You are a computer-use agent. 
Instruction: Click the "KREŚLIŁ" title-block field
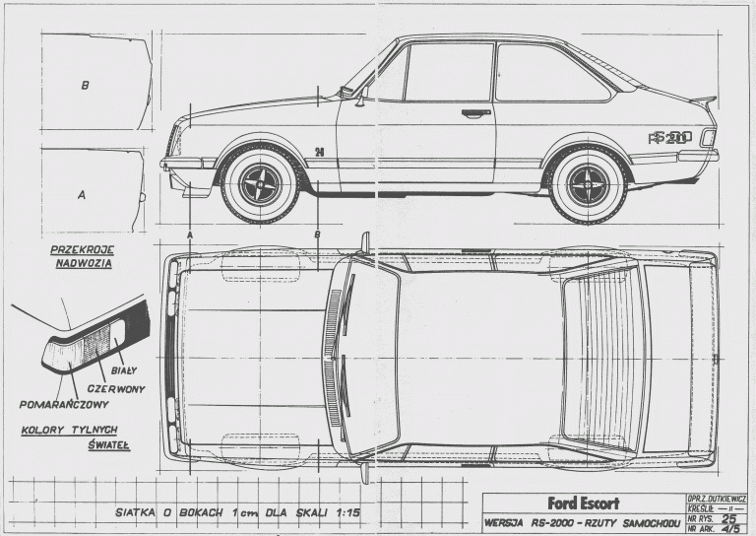pyautogui.click(x=717, y=509)
